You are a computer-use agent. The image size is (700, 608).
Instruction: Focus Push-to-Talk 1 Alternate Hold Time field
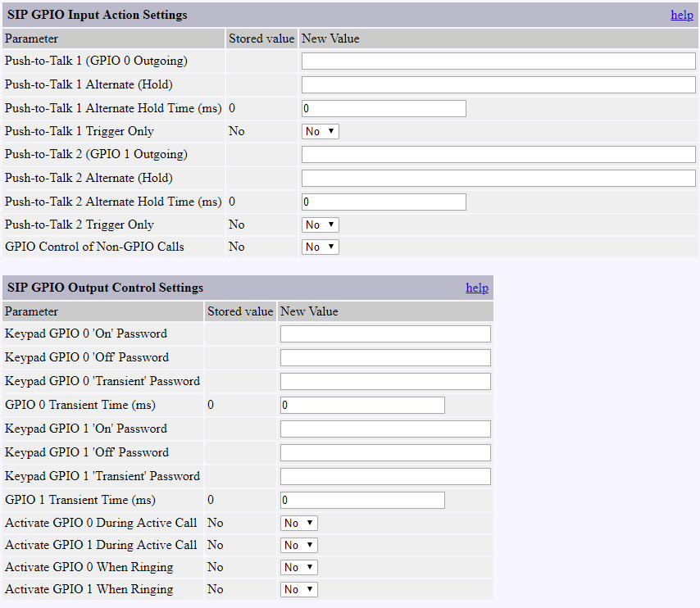384,108
